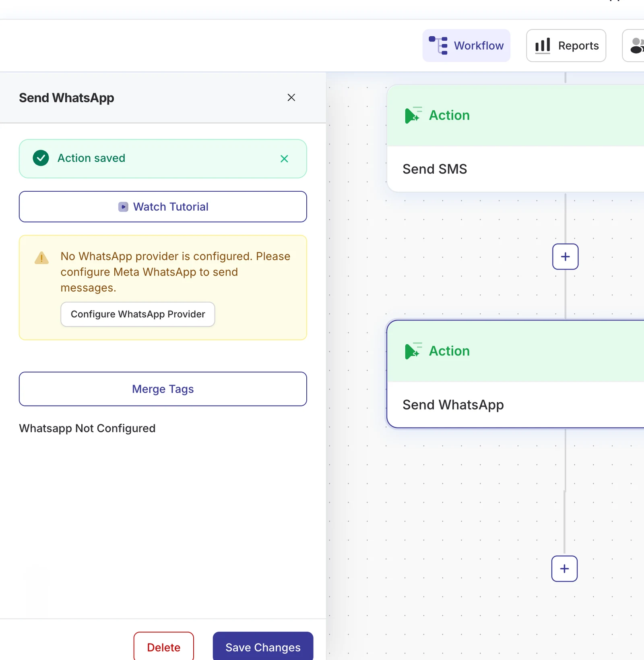Open the Reports tab
The height and width of the screenshot is (660, 644).
(x=566, y=46)
